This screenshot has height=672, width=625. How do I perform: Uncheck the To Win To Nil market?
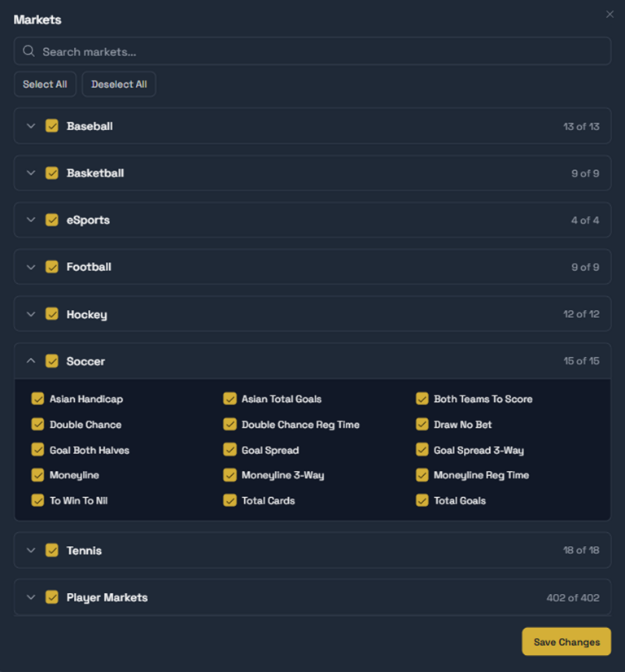click(37, 500)
